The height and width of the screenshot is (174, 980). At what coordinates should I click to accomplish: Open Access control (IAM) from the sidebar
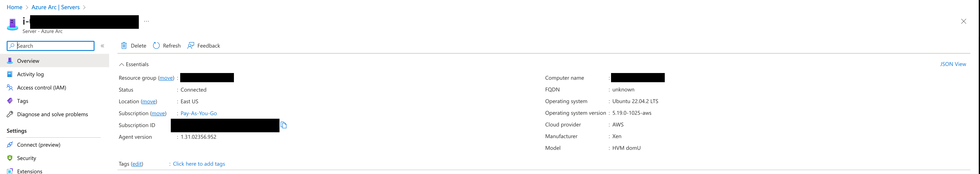41,87
